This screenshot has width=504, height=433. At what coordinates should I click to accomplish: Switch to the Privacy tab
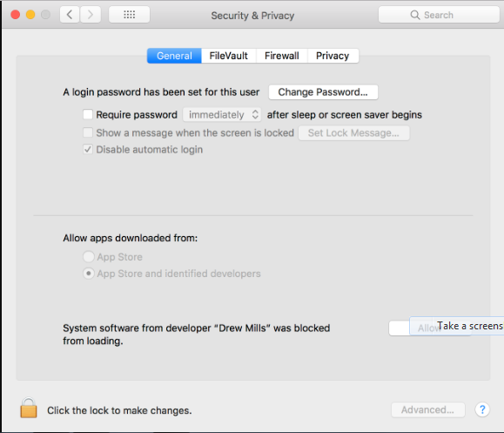[333, 56]
